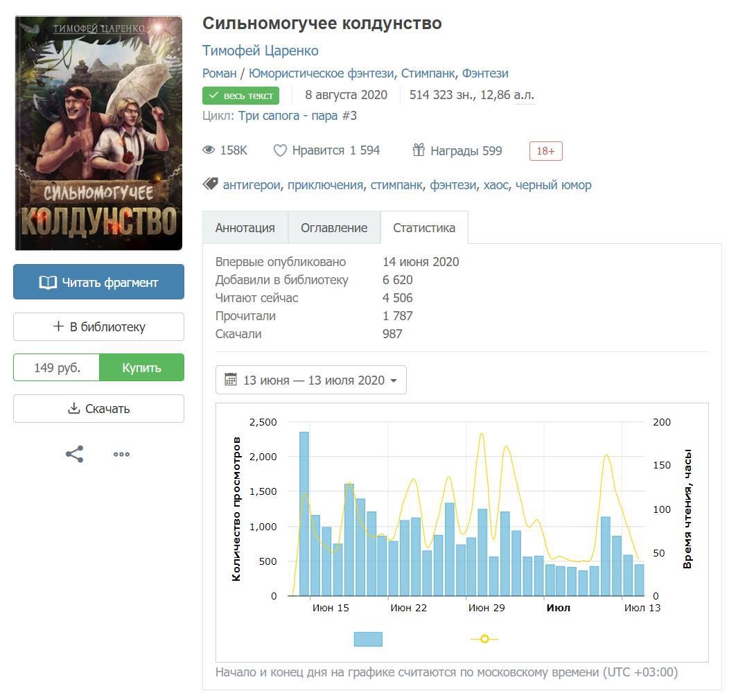The width and height of the screenshot is (729, 700).
Task: Click the calendar icon in date range picker
Action: click(231, 380)
